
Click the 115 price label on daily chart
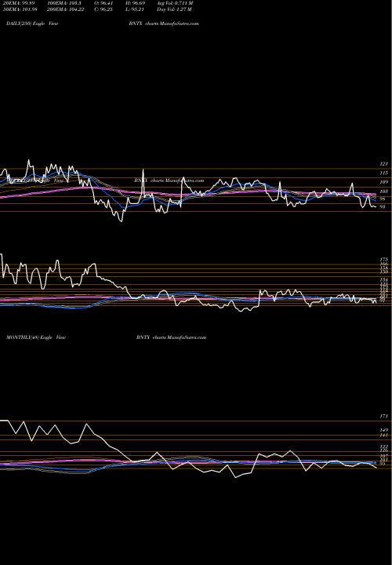pos(383,173)
